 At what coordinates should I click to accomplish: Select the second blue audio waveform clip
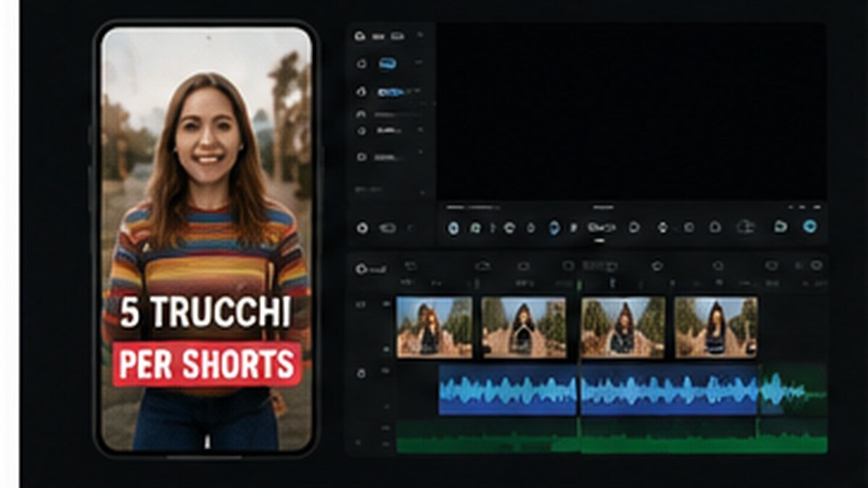pos(669,390)
